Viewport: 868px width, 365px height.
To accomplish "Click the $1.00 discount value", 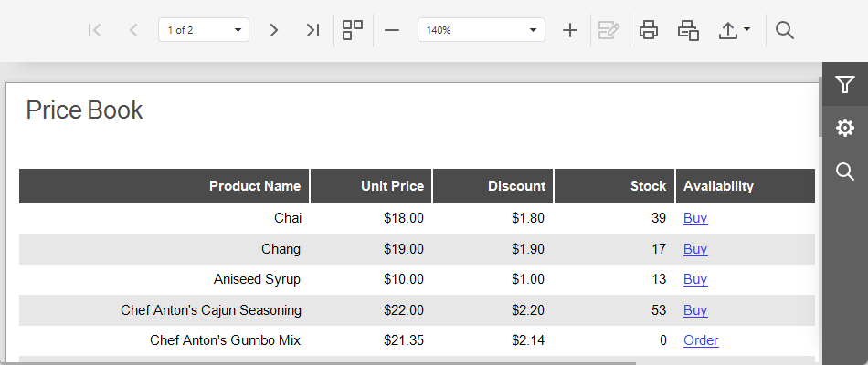I will click(528, 279).
